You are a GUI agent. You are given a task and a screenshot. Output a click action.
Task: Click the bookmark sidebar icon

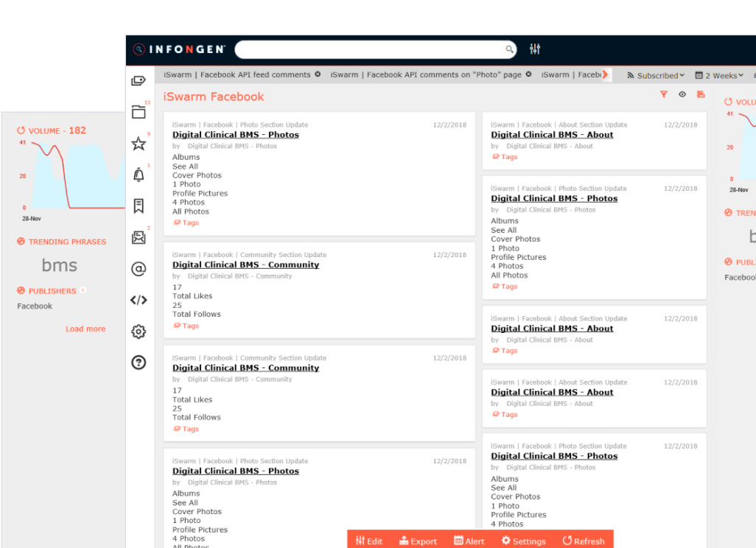[139, 205]
